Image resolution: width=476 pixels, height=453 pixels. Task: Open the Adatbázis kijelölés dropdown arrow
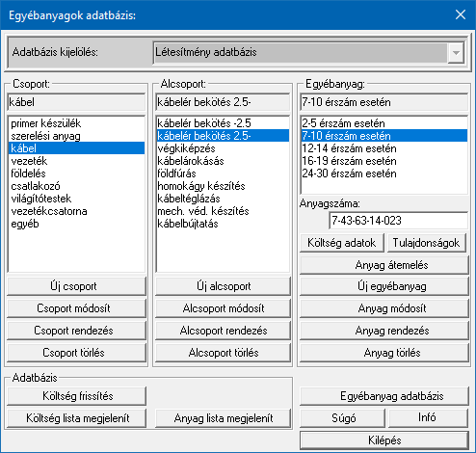456,53
